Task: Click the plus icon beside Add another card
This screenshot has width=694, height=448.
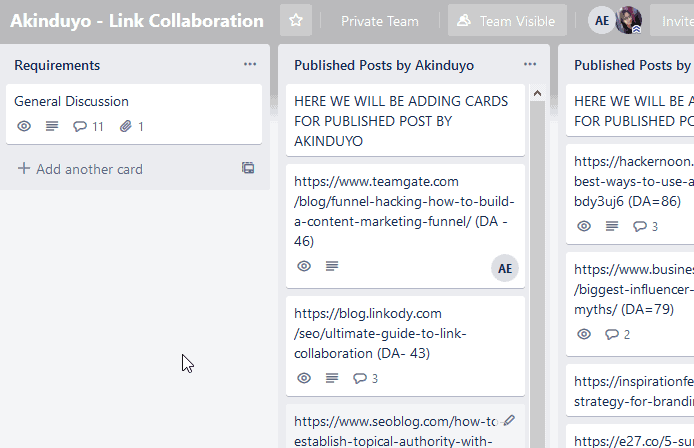Action: click(x=24, y=169)
